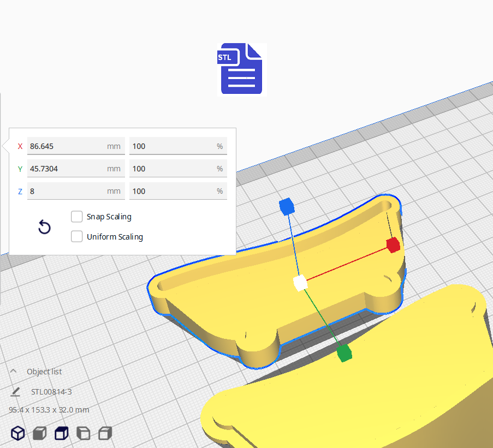
Task: Click the red X-axis scale handle
Action: pyautogui.click(x=393, y=245)
